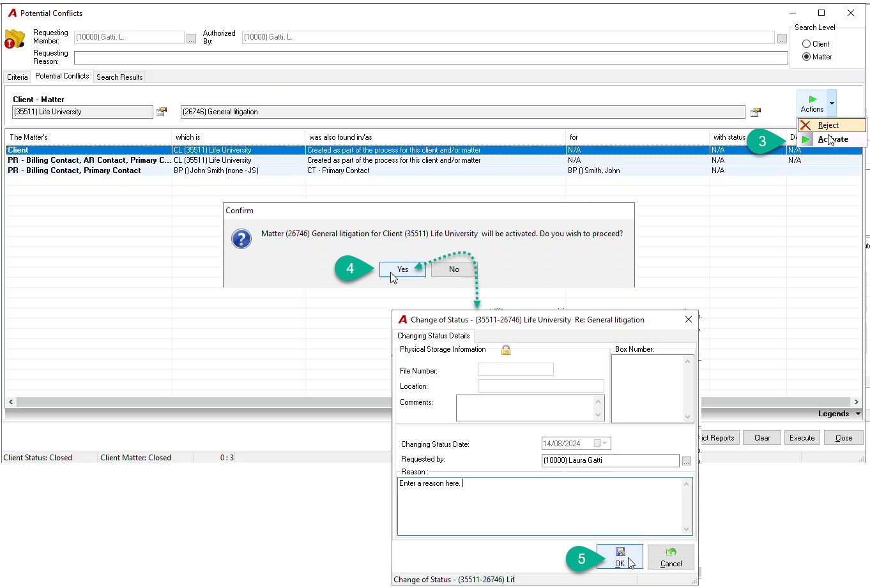Viewport: 870px width, 588px height.
Task: Click into the Location field
Action: 540,386
